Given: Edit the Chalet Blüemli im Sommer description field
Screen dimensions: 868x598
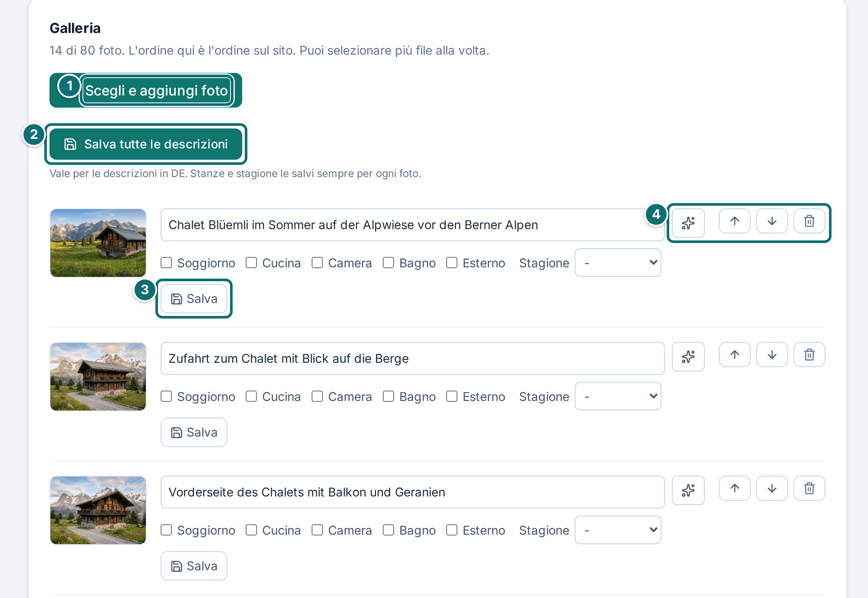Looking at the screenshot, I should click(412, 225).
